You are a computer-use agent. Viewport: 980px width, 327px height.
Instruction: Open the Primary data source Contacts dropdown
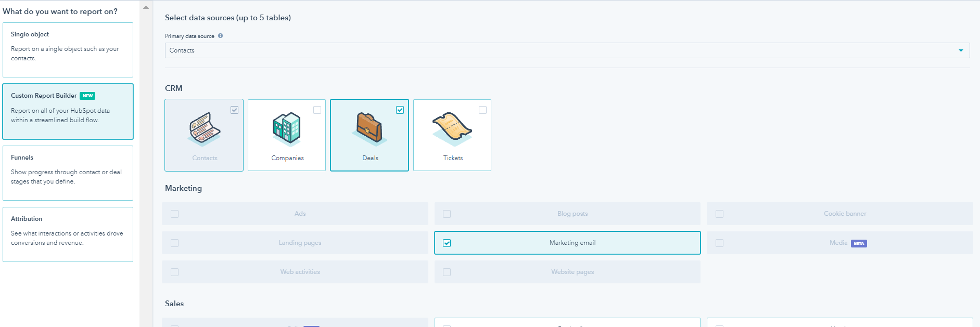coord(567,50)
